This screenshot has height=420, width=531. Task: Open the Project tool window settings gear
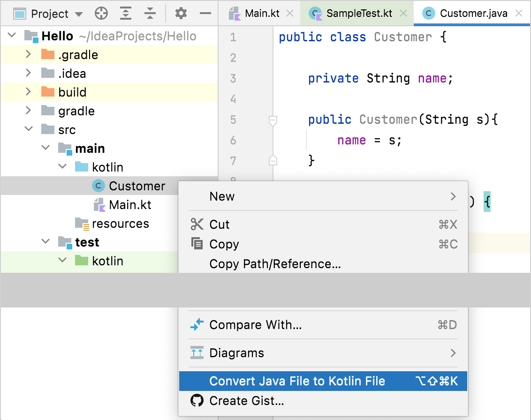(x=181, y=14)
